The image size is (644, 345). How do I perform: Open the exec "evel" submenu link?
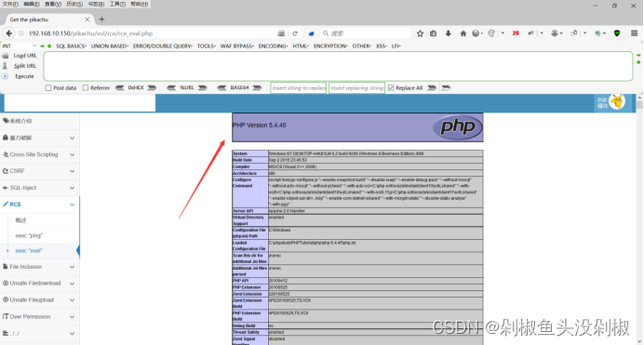point(29,251)
